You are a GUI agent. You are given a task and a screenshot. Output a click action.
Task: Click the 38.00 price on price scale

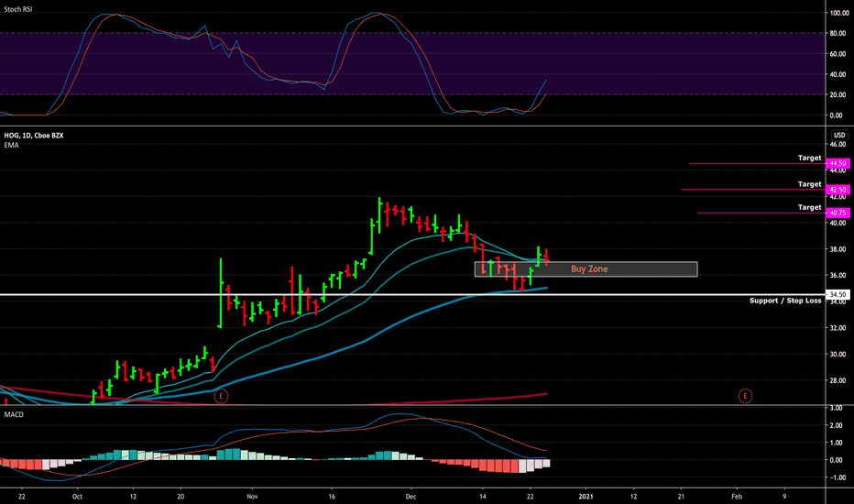click(x=838, y=249)
